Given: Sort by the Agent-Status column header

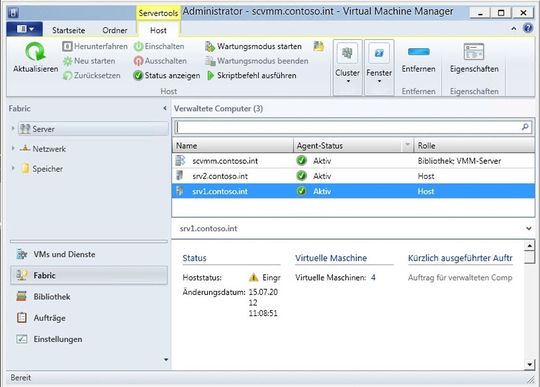Looking at the screenshot, I should [348, 146].
